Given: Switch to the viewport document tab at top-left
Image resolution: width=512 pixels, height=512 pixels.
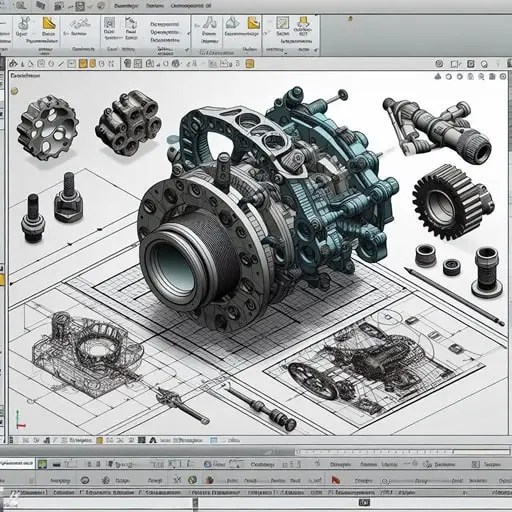Looking at the screenshot, I should pyautogui.click(x=25, y=76).
